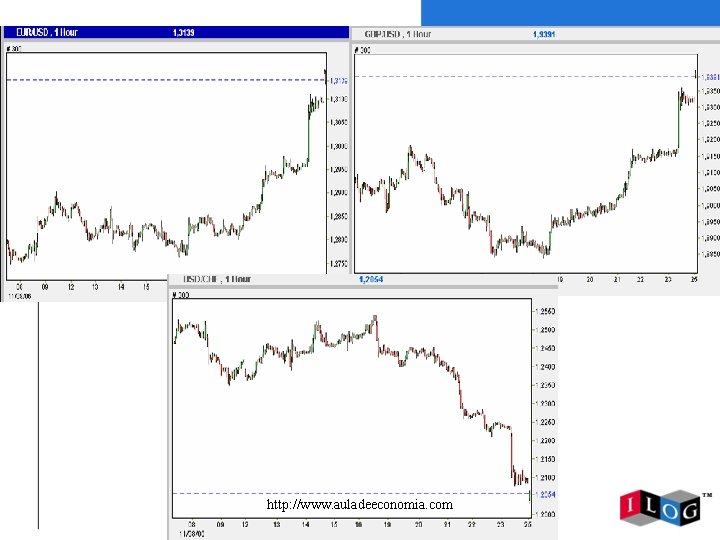Click the blue price tag on USD/CHF axis
Viewport: 720px width, 540px height.
(546, 495)
